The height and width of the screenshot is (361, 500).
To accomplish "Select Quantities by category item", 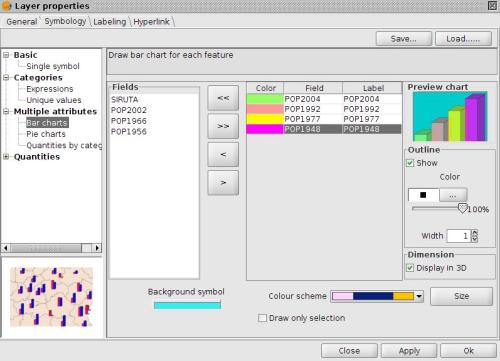I will coord(64,145).
